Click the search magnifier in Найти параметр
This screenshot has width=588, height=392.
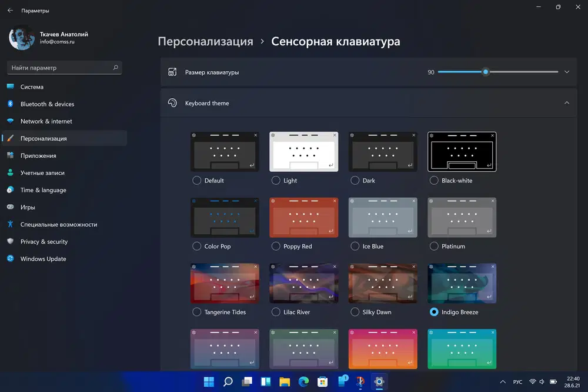click(115, 68)
